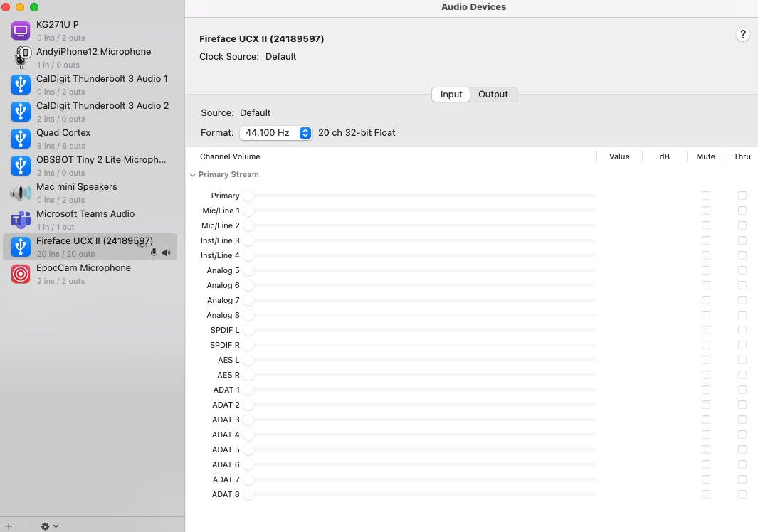Click the Fireface UCX II USB icon

(21, 247)
